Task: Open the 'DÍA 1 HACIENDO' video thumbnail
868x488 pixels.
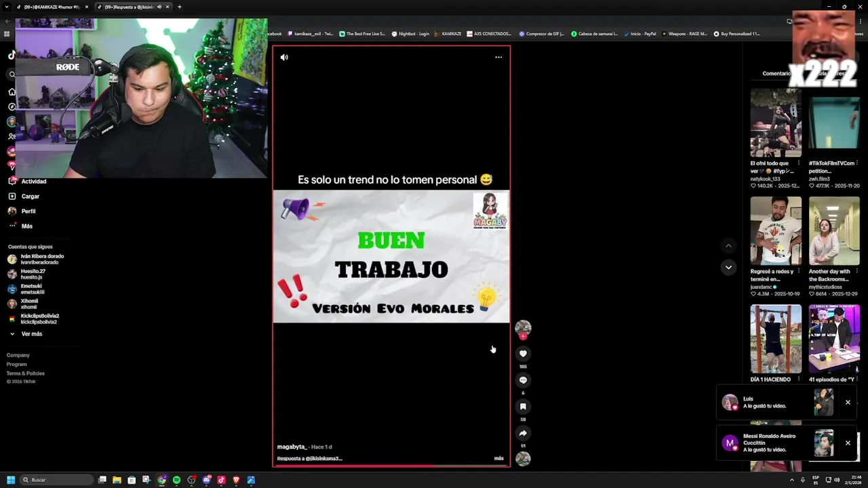Action: click(x=776, y=339)
